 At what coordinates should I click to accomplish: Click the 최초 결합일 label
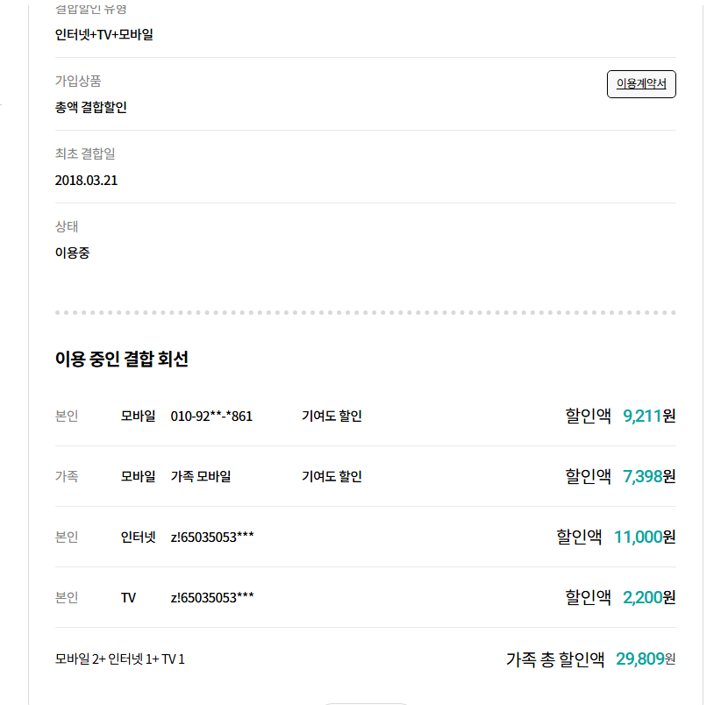click(85, 153)
